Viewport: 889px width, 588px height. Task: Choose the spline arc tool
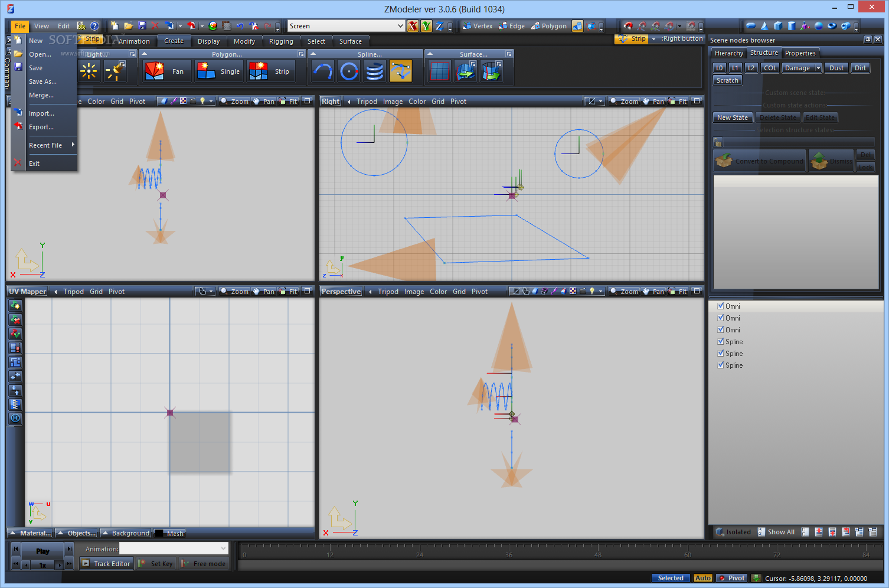[x=322, y=71]
